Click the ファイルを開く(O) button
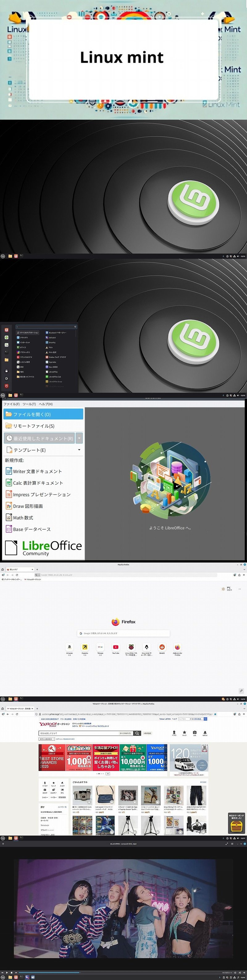This screenshot has height=980, width=247. click(43, 414)
